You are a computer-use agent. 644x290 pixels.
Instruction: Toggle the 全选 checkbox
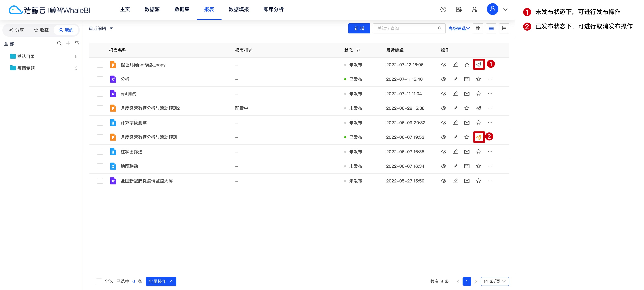click(99, 282)
